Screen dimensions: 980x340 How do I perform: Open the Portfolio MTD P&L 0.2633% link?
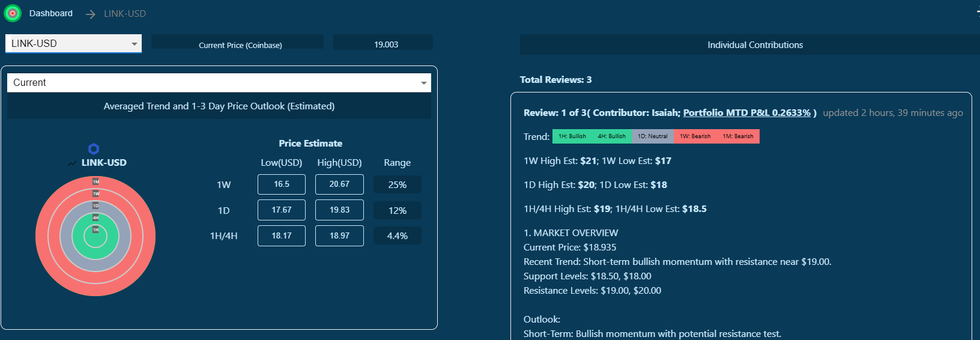pyautogui.click(x=747, y=113)
